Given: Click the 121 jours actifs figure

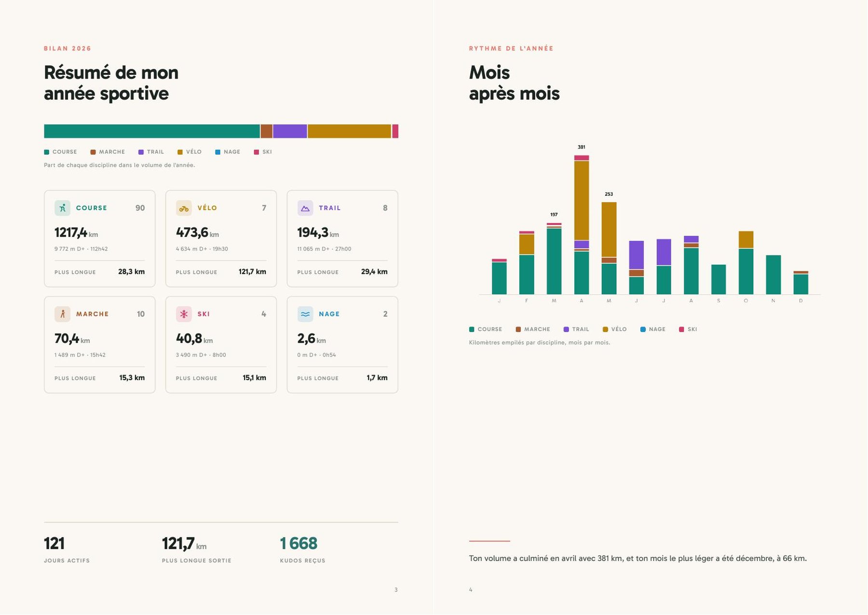Looking at the screenshot, I should [54, 544].
